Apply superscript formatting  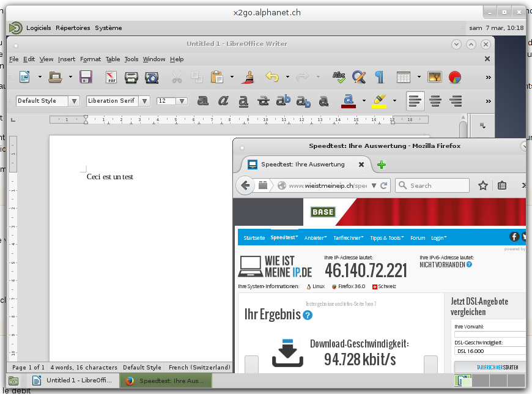pos(283,100)
